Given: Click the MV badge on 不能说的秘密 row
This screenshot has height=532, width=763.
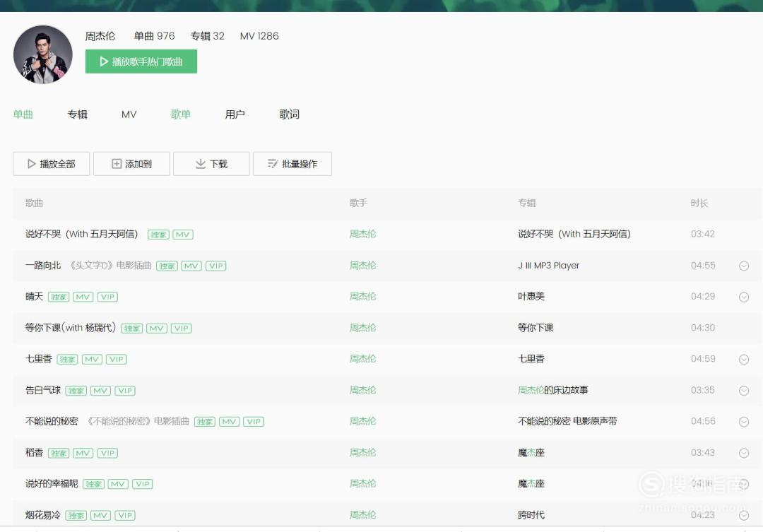Looking at the screenshot, I should [x=229, y=422].
